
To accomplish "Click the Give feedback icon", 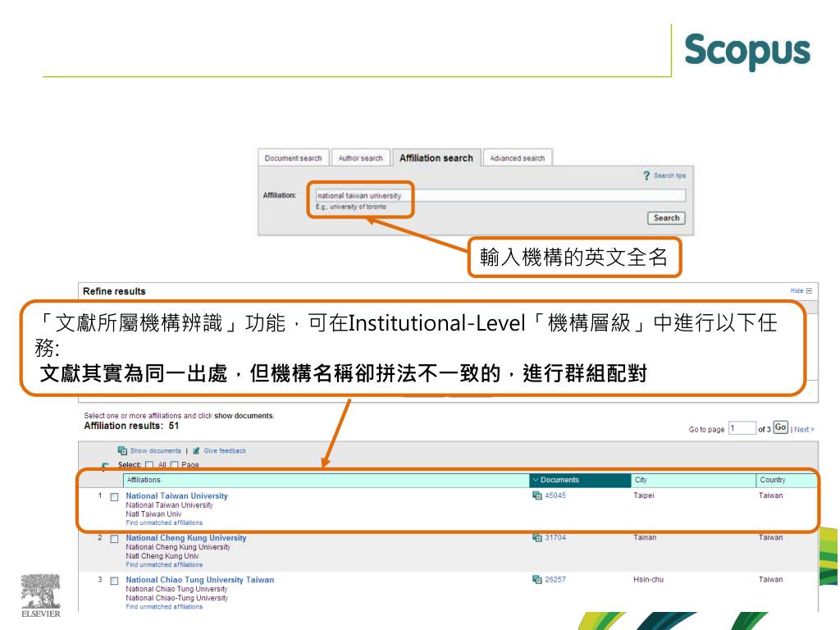I will (x=196, y=450).
